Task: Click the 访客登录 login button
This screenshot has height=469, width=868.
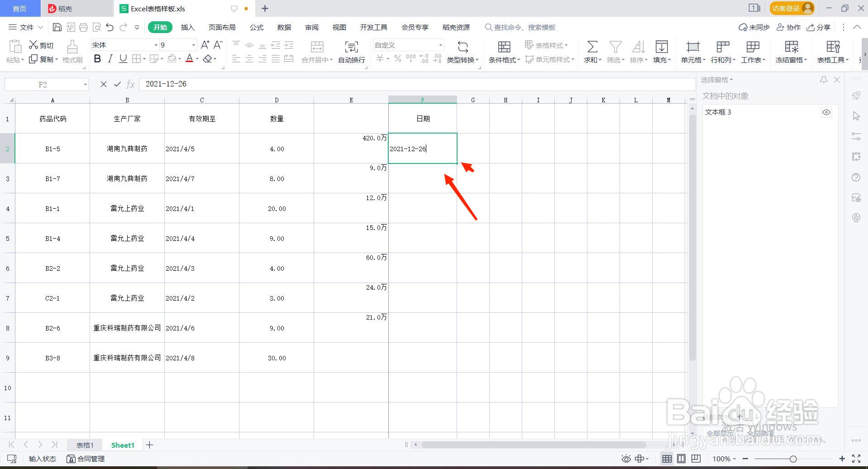Action: (x=792, y=8)
